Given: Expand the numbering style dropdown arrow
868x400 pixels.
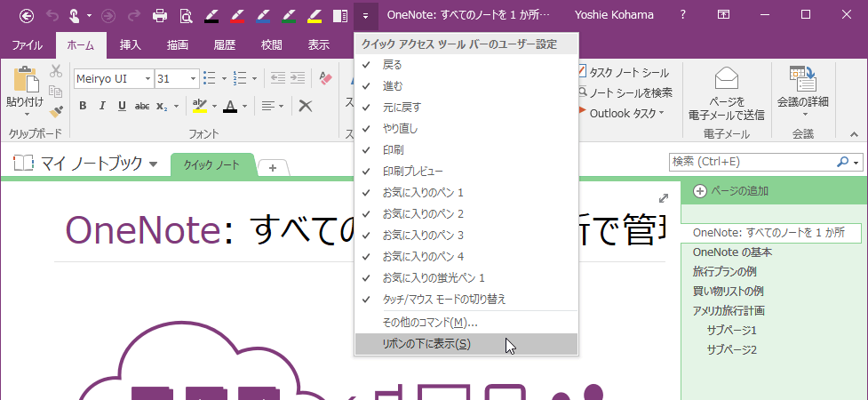Looking at the screenshot, I should [x=254, y=79].
